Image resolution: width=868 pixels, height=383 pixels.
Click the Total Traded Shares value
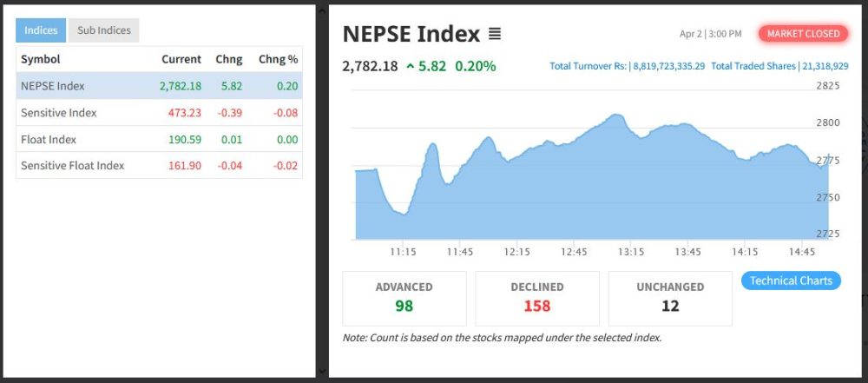pyautogui.click(x=826, y=66)
